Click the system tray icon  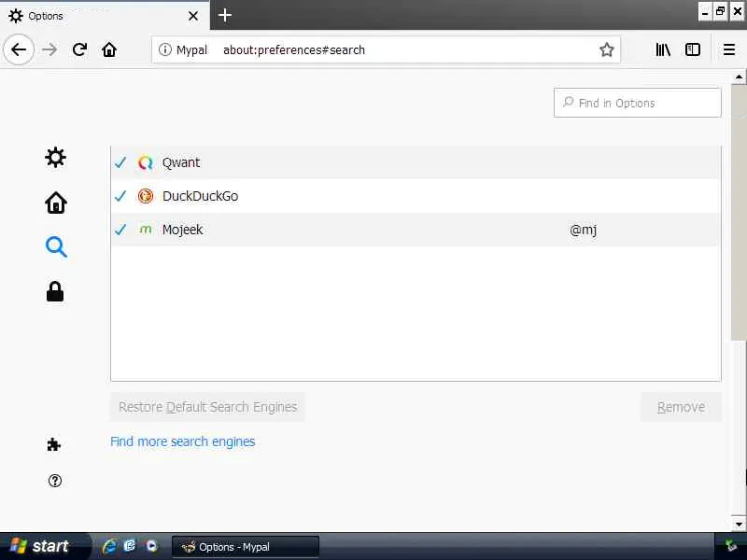[x=730, y=546]
